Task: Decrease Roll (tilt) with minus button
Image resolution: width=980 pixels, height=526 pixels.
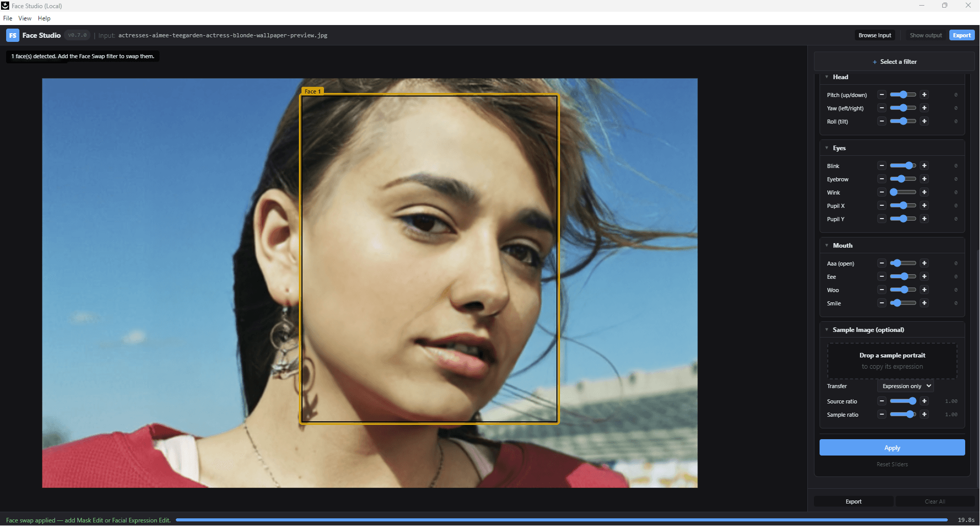Action: point(882,122)
